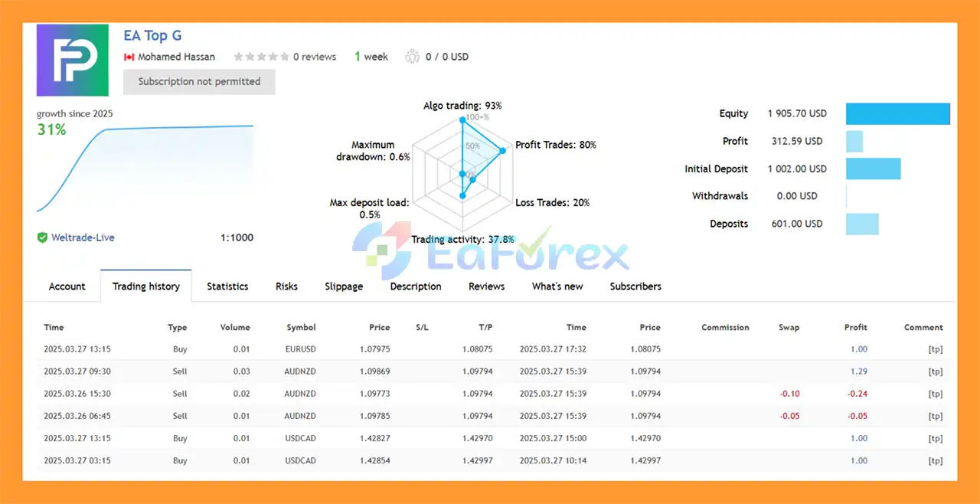Viewport: 980px width, 504px height.
Task: Click the blue Equity bar
Action: (x=897, y=113)
